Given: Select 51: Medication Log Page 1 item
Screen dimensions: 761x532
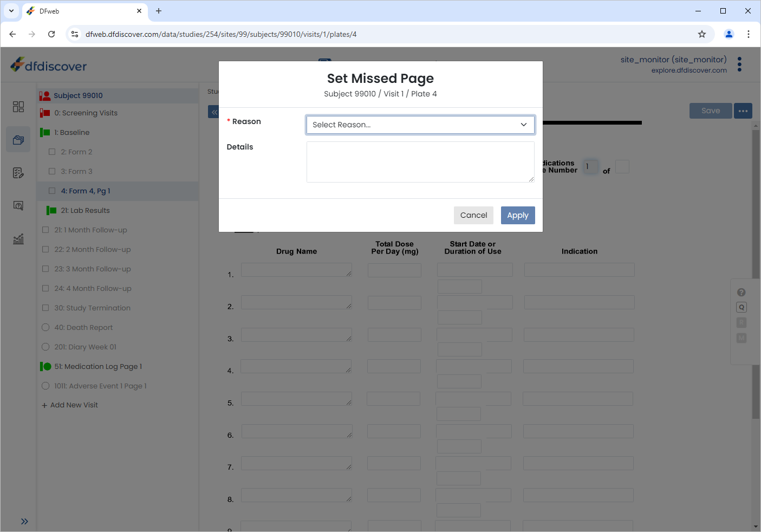Looking at the screenshot, I should (98, 366).
